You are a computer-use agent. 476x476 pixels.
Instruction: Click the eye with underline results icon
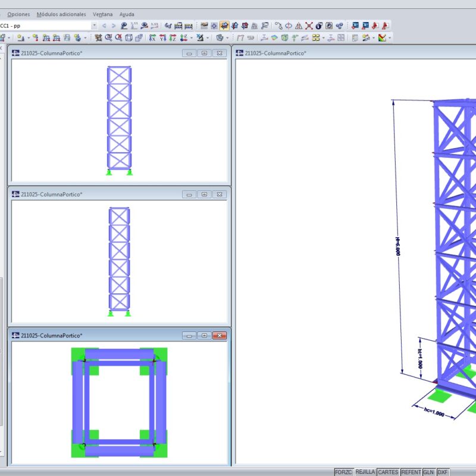point(124,26)
